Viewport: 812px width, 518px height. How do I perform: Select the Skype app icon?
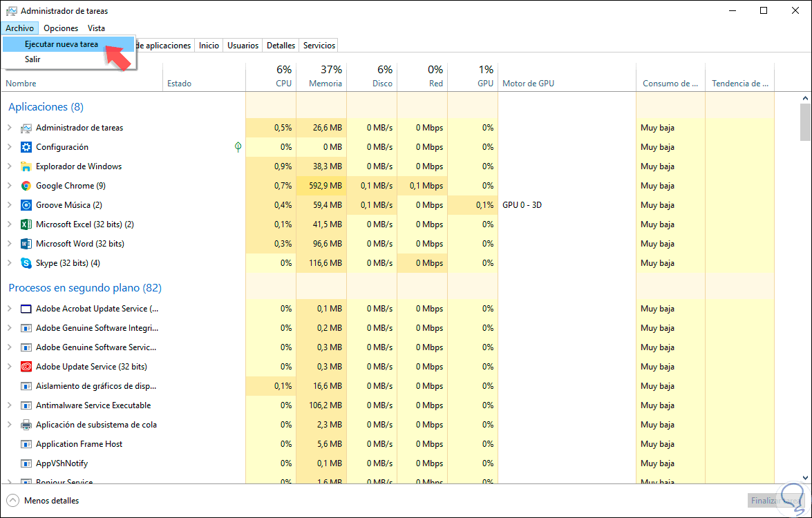point(26,263)
